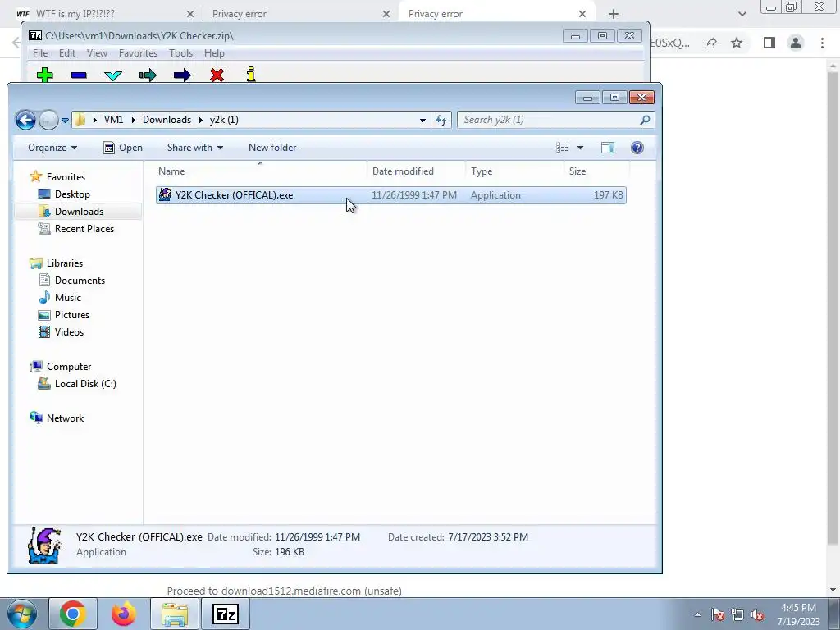Image resolution: width=840 pixels, height=630 pixels.
Task: Click the 7-Zip Add green plus icon
Action: [45, 75]
